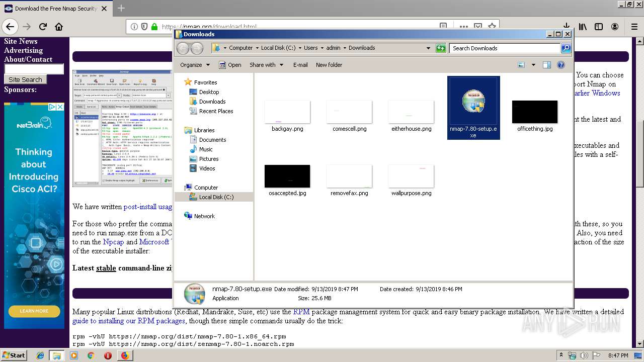The image size is (644, 362).
Task: Open the Open toolbar command
Action: click(x=230, y=65)
